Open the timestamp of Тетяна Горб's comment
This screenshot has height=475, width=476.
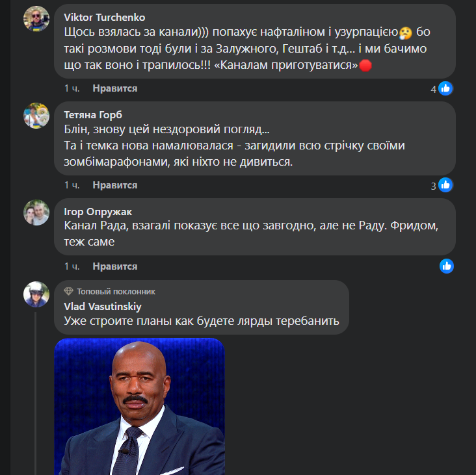point(72,185)
